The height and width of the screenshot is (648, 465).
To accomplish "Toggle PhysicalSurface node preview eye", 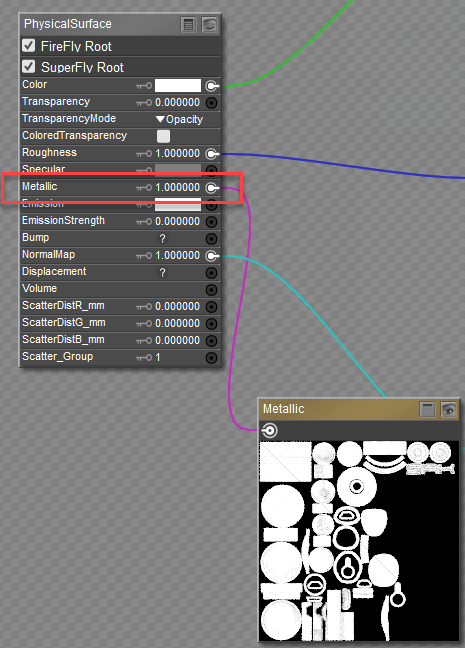I will click(x=209, y=24).
